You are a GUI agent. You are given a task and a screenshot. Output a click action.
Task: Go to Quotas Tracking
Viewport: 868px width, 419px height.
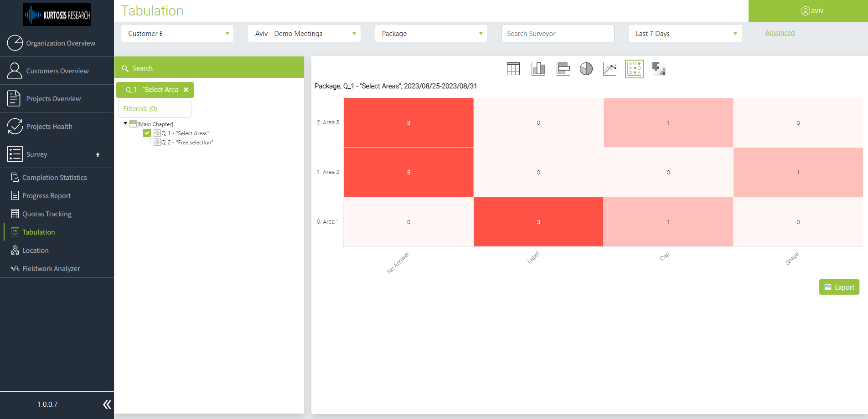[x=47, y=214]
